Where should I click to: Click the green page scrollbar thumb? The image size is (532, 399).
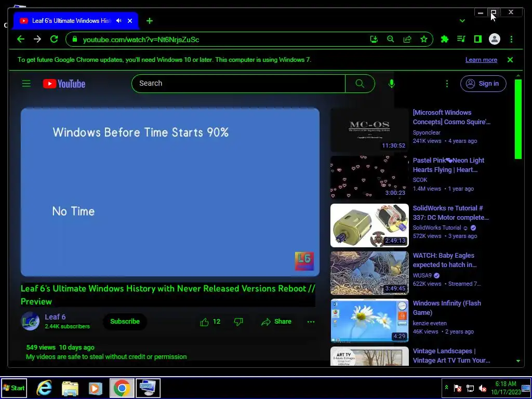(518, 119)
